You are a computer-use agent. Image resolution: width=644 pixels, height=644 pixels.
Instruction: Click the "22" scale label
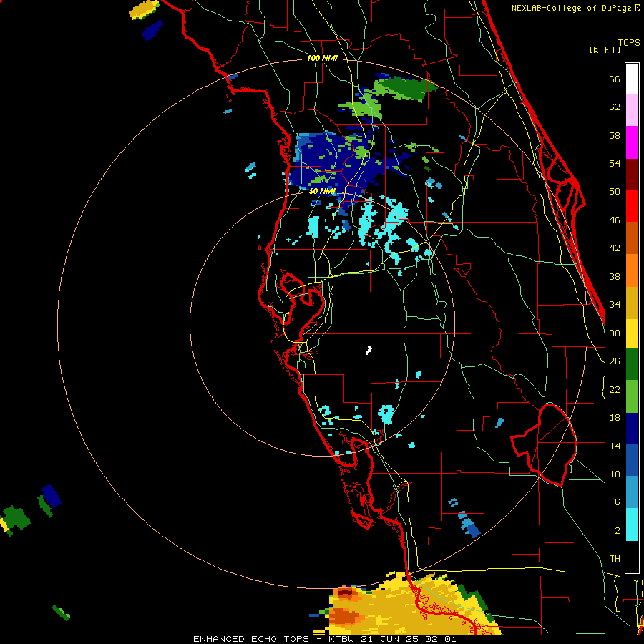point(615,389)
